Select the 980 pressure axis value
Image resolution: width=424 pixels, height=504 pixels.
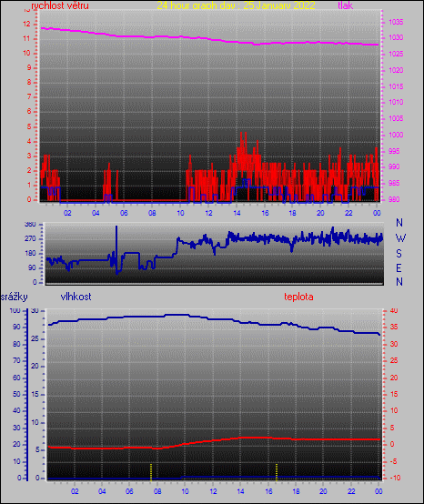(x=394, y=199)
